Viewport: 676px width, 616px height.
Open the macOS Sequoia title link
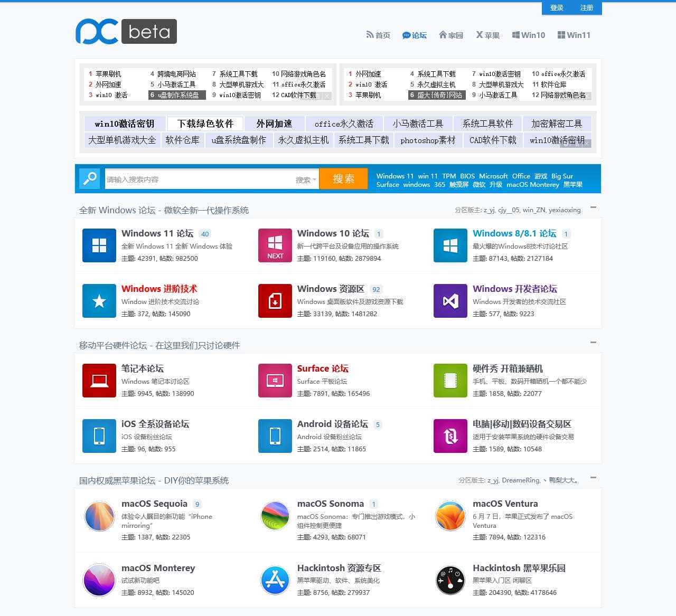coord(154,504)
